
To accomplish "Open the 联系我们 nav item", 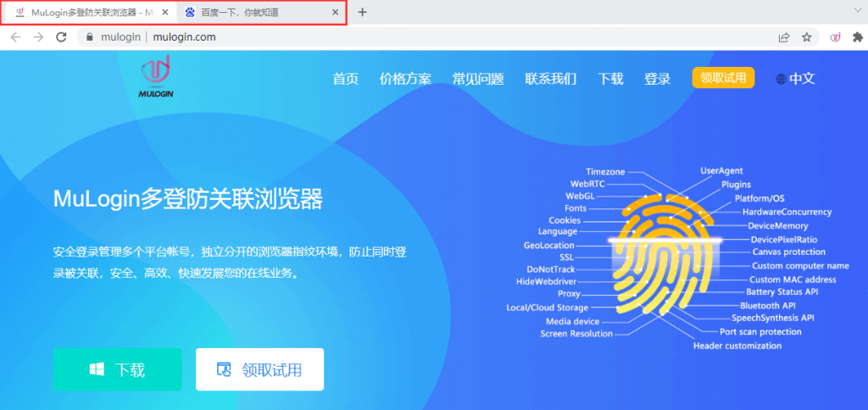I will 550,79.
